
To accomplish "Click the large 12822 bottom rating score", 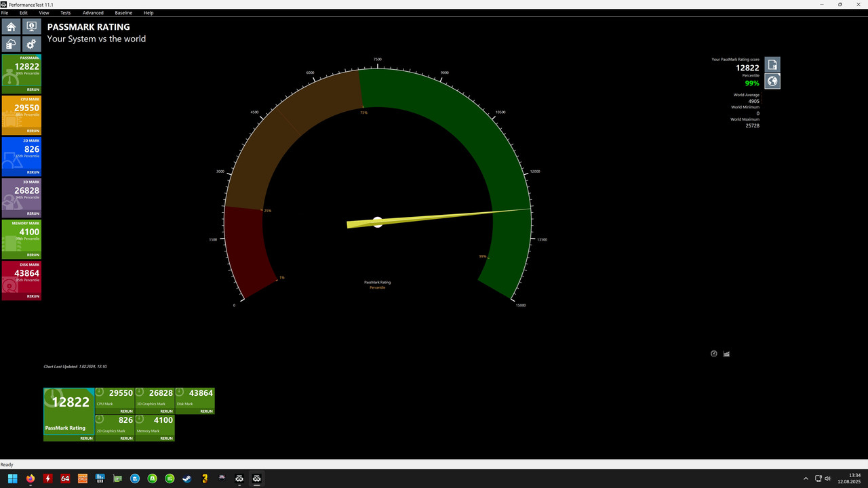I will (x=71, y=402).
